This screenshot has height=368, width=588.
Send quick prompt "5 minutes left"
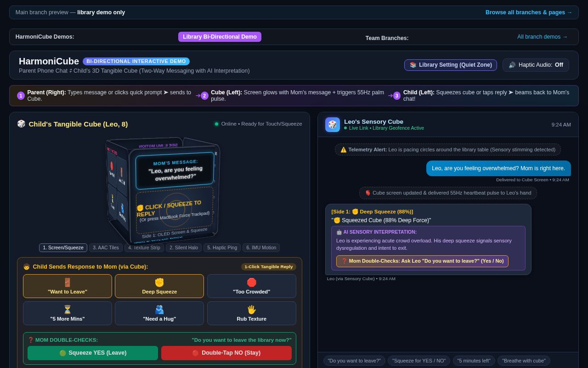pyautogui.click(x=474, y=361)
